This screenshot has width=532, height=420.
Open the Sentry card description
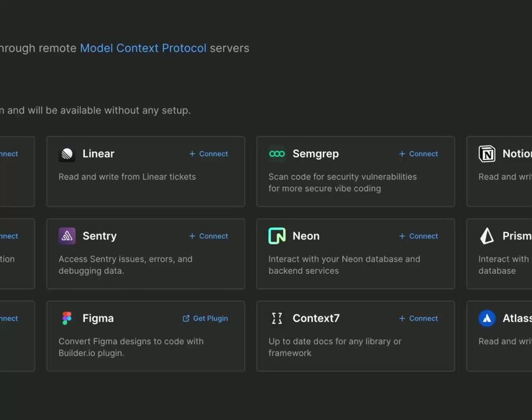point(125,265)
